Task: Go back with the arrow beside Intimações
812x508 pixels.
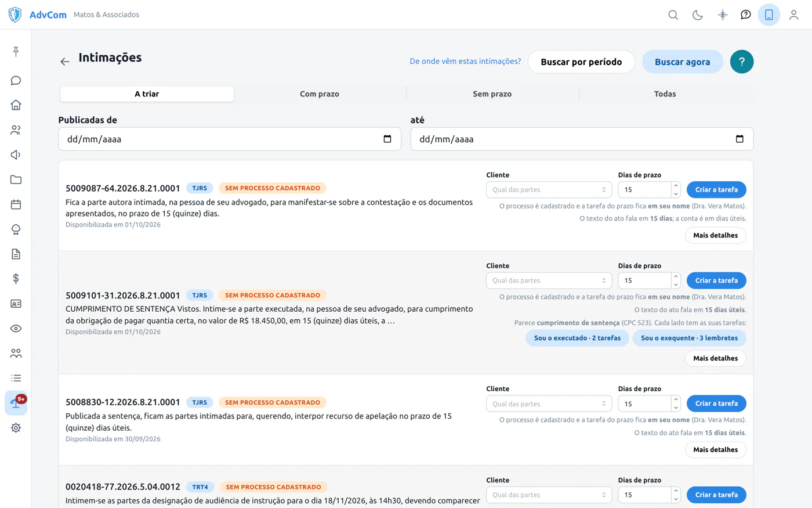Action: (64, 62)
